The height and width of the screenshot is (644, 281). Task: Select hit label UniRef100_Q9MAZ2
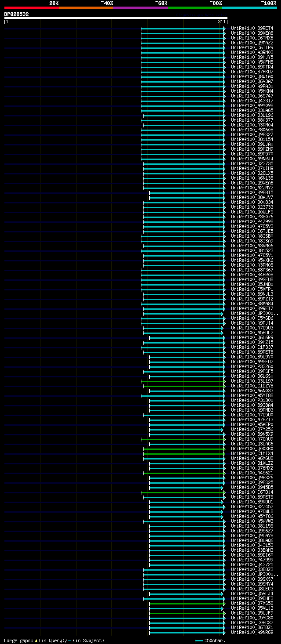(x=252, y=43)
